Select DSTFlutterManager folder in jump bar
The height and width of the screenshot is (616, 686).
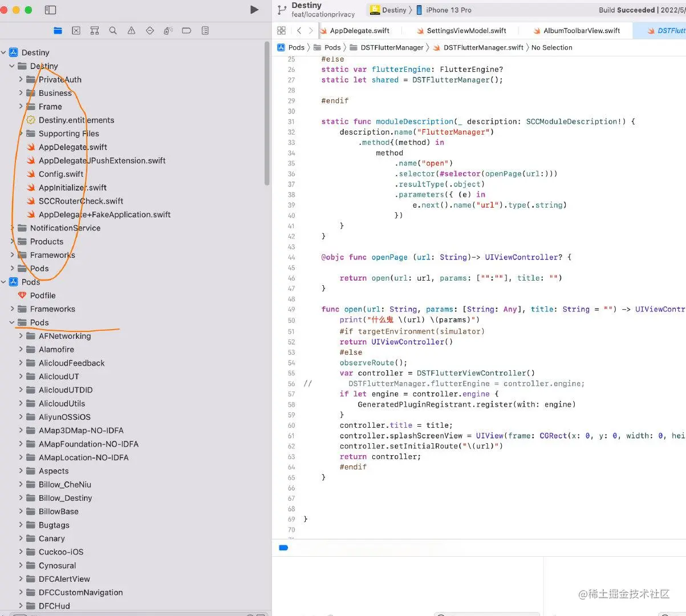387,47
